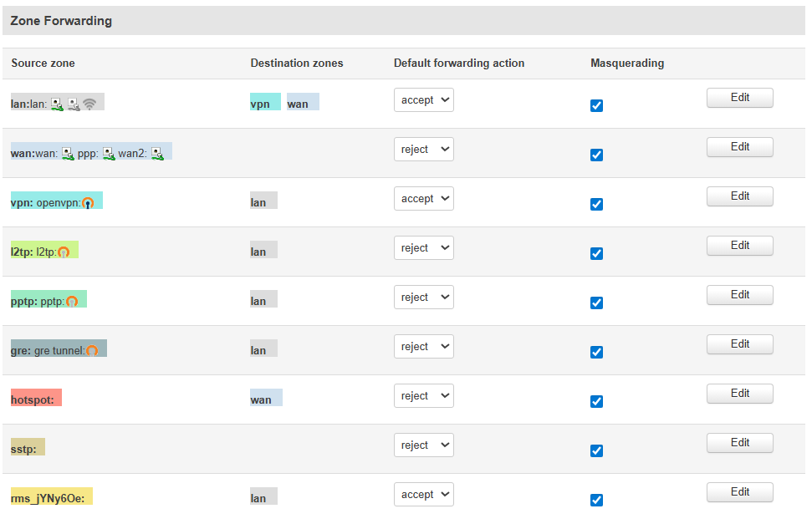Click the ethernet icon after 'wan2:'
This screenshot has width=812, height=524.
click(x=157, y=154)
